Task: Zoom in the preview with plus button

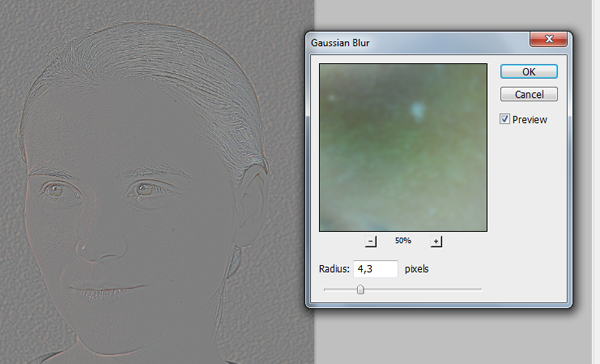Action: [x=436, y=241]
